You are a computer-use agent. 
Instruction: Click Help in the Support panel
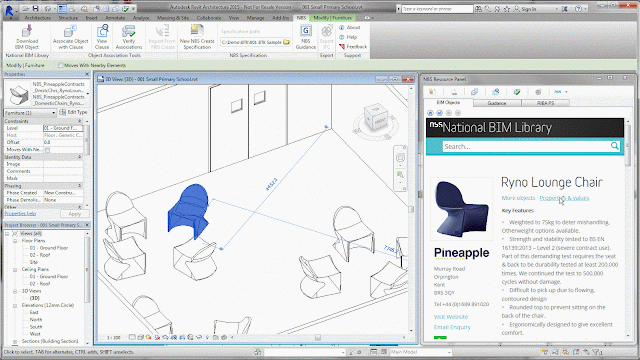348,37
